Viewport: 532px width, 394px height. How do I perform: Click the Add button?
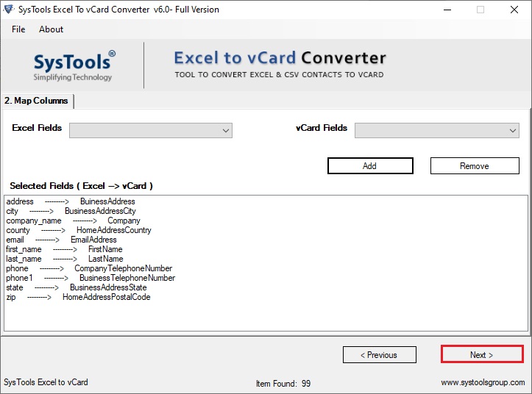(x=370, y=166)
